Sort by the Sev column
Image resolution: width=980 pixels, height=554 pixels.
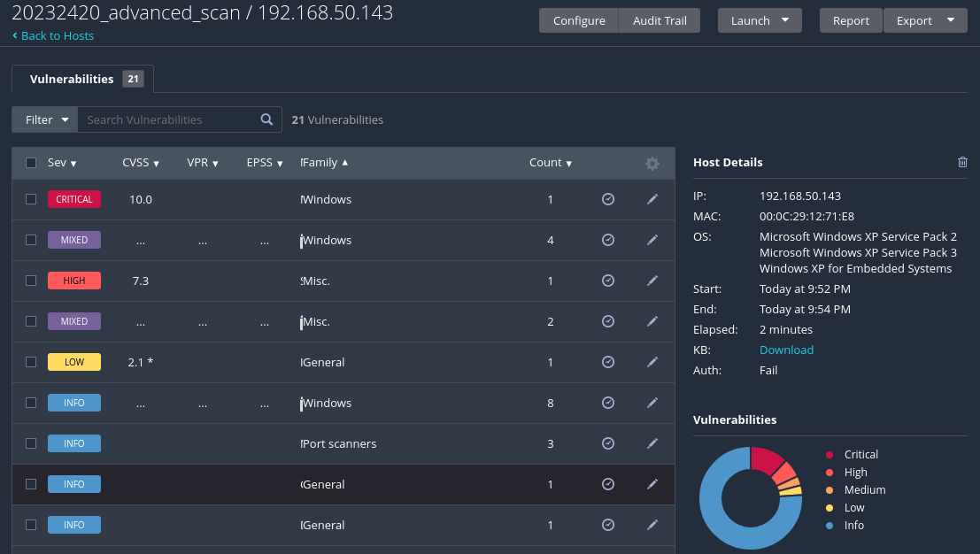62,162
